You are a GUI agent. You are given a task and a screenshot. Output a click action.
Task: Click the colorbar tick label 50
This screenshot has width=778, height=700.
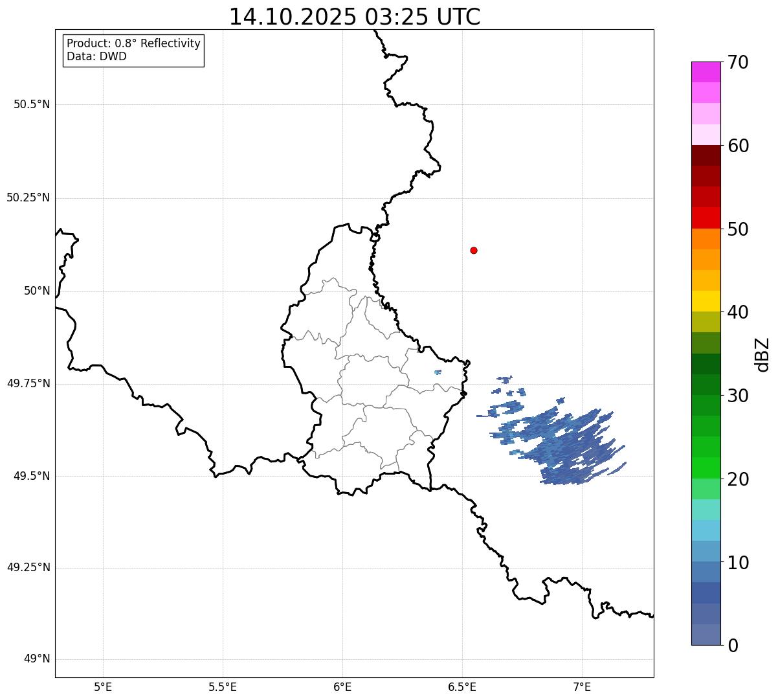click(738, 229)
